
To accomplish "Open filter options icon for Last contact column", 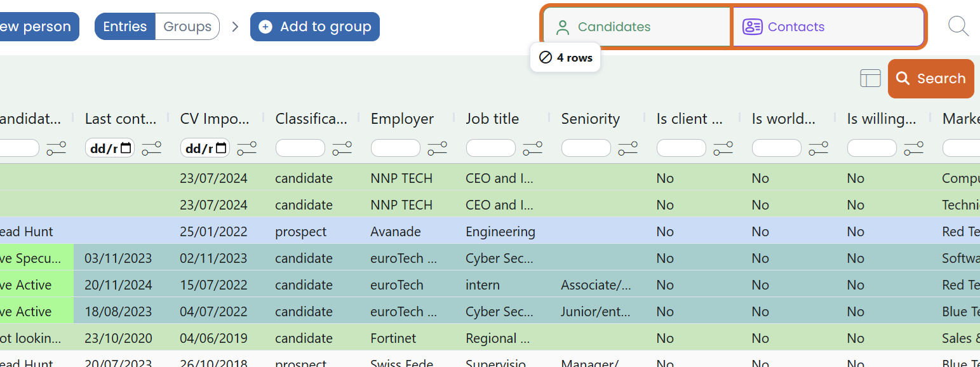I will (151, 149).
